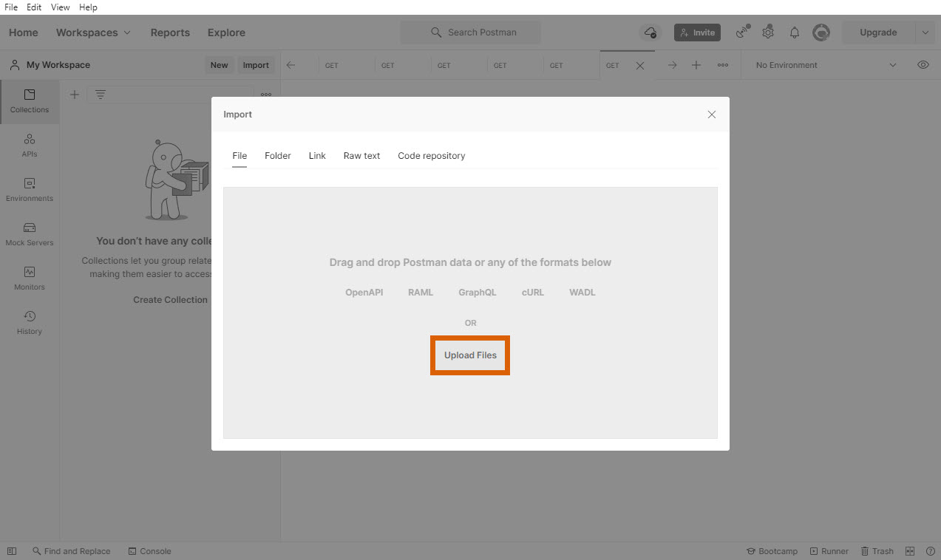Viewport: 941px width, 560px height.
Task: Switch to the Code repository tab
Action: pos(431,156)
